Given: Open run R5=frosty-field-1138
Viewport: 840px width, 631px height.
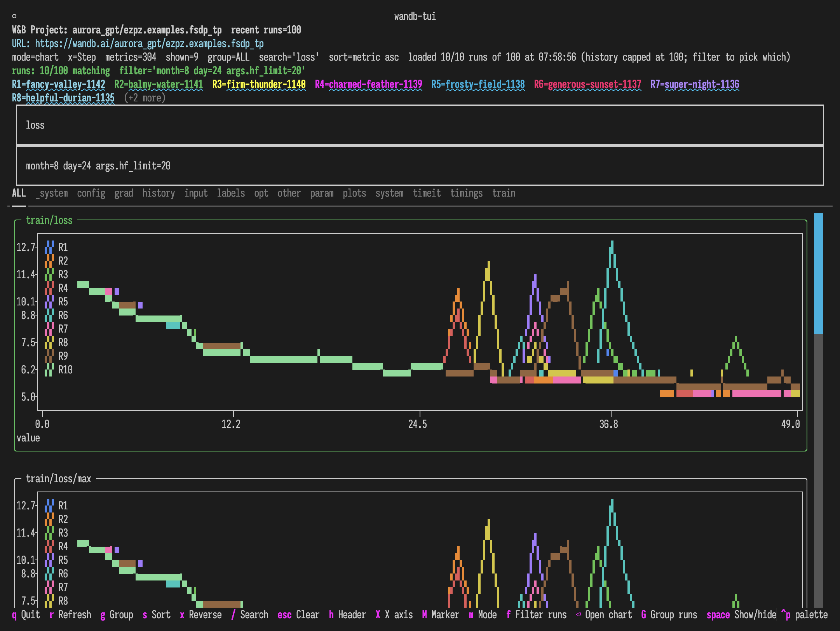Looking at the screenshot, I should tap(478, 84).
